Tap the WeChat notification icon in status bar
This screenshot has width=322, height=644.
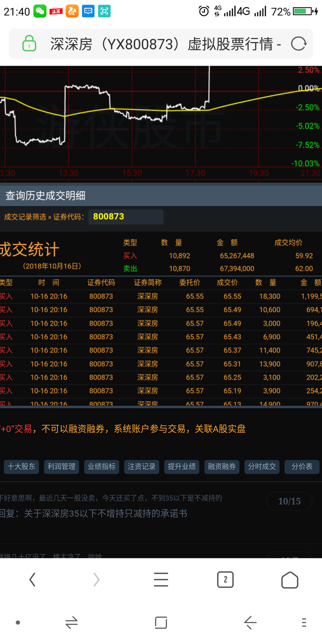40,11
